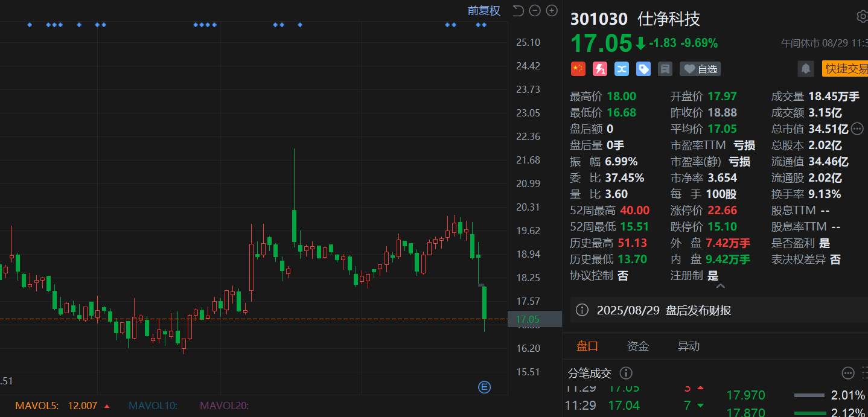The image size is (868, 417).
Task: Switch to the 资金 tab
Action: [x=637, y=346]
